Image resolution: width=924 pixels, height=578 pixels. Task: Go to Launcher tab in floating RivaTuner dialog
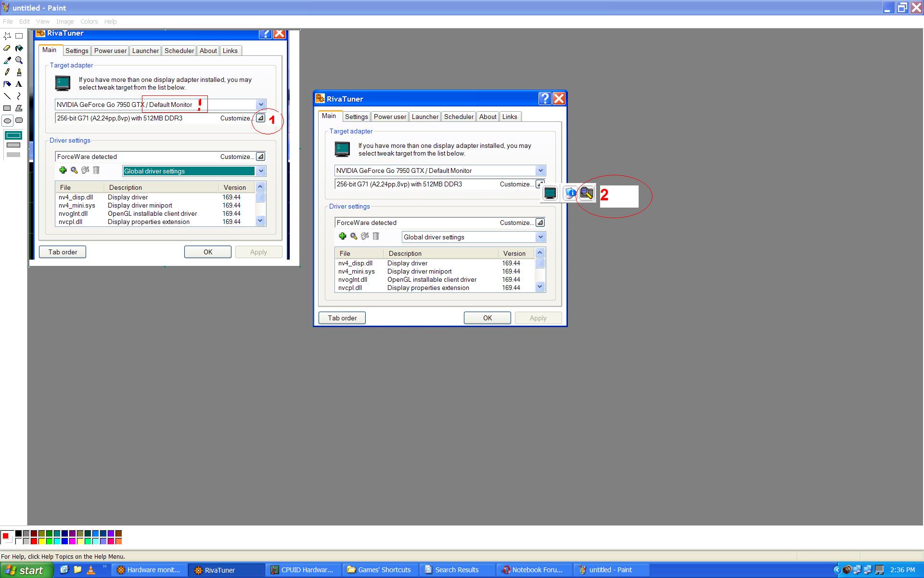click(425, 117)
